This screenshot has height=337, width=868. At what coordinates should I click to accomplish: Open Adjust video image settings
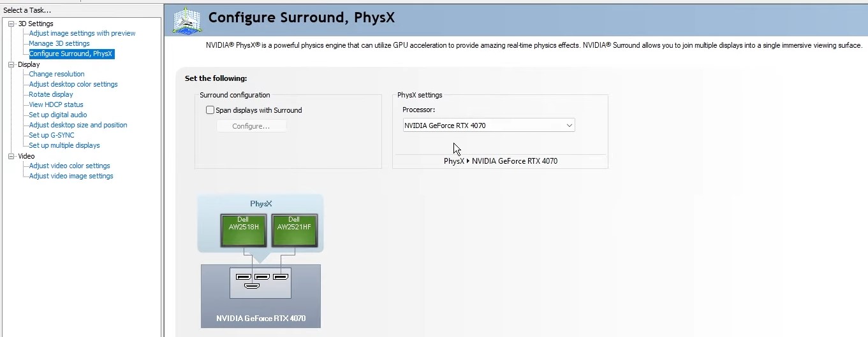pos(71,176)
